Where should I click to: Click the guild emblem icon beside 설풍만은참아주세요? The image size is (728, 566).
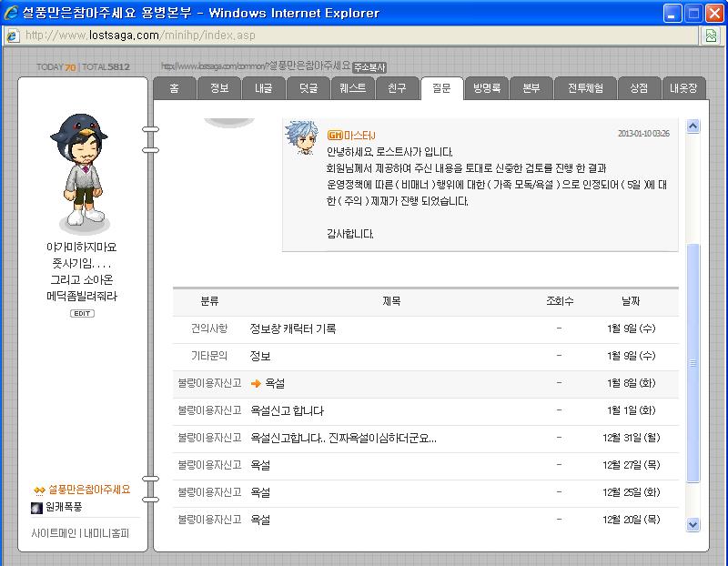[39, 490]
